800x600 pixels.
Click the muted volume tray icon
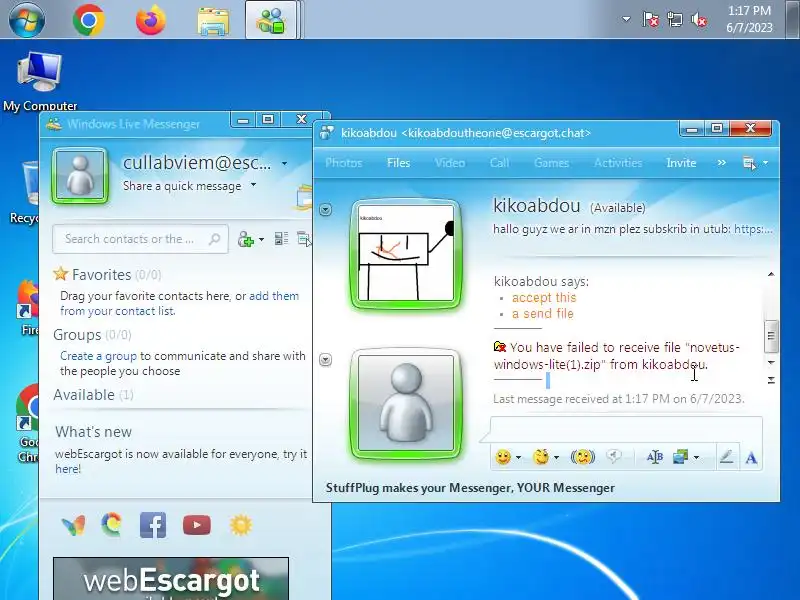pyautogui.click(x=699, y=20)
